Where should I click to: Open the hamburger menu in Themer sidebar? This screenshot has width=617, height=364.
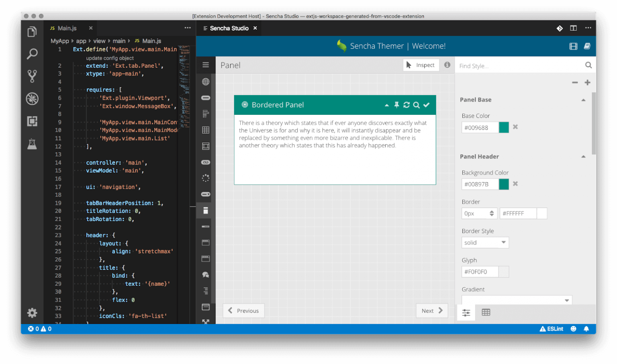206,65
